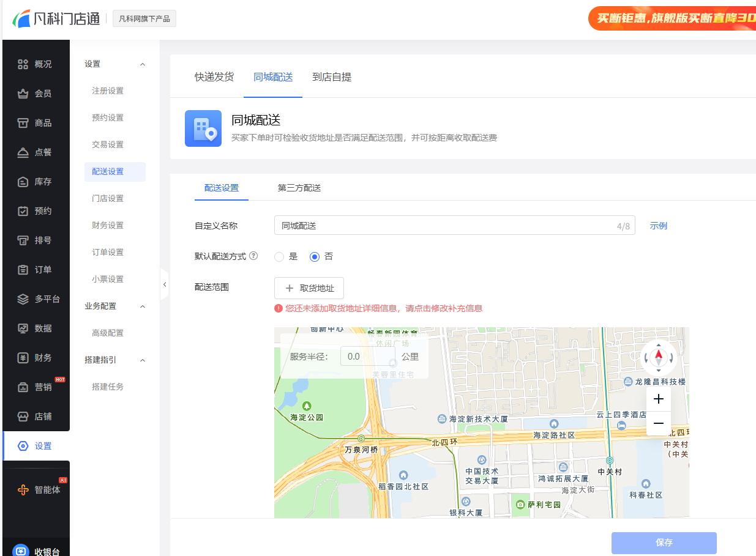Viewport: 756px width, 556px height.
Task: Open the 点餐 dish icon in sidebar
Action: tap(23, 152)
